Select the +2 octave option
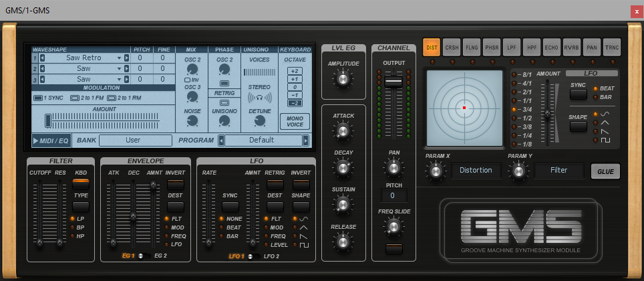The height and width of the screenshot is (281, 644). (x=295, y=71)
